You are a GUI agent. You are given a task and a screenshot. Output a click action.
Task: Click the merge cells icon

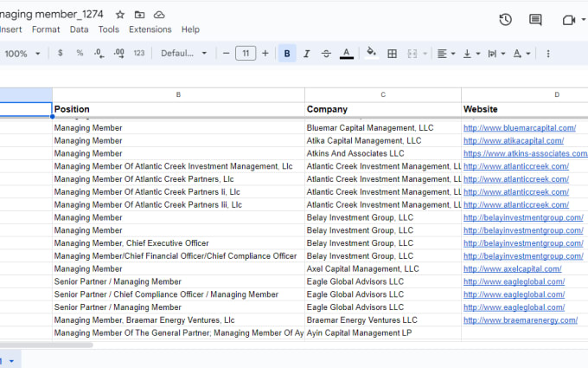tap(412, 54)
